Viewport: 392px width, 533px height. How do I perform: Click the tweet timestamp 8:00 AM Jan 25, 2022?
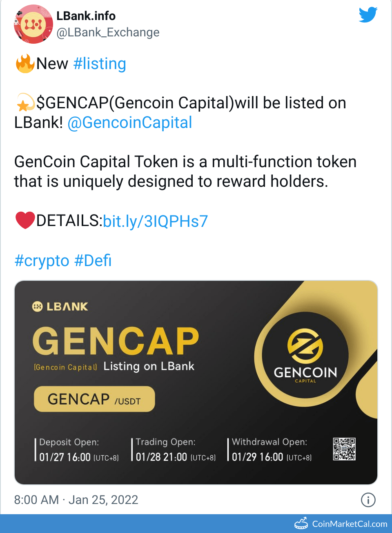(76, 499)
